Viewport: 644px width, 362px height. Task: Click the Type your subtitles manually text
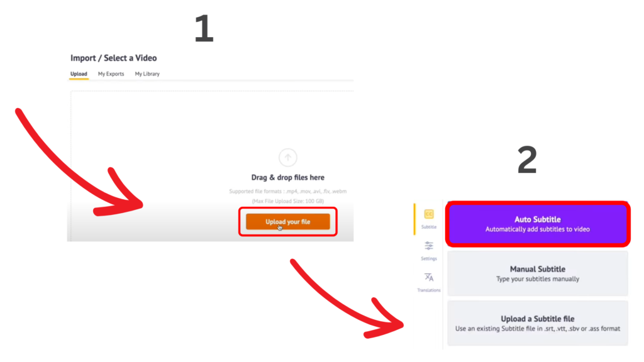click(x=538, y=278)
